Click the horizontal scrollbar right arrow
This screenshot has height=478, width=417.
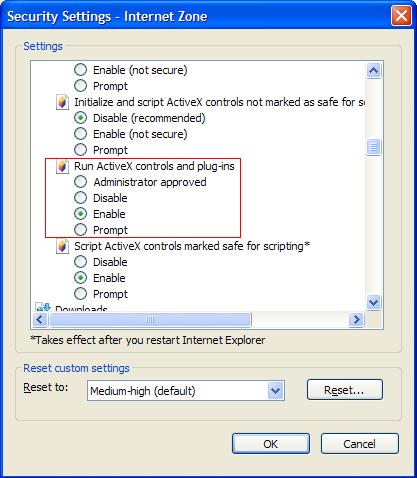[356, 320]
